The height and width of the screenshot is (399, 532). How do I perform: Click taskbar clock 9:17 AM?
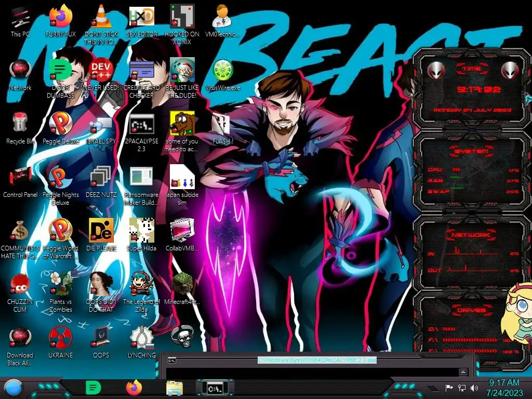click(x=504, y=388)
